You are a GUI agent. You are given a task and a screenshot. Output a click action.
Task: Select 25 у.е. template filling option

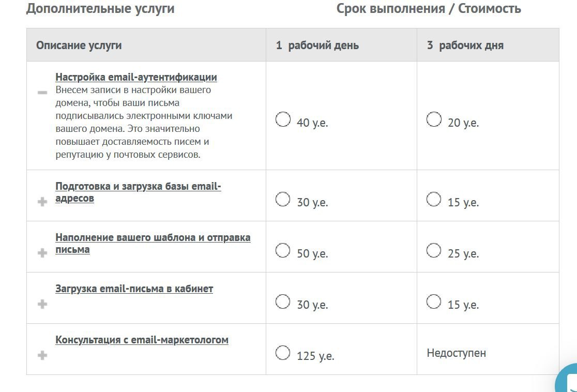click(x=434, y=250)
